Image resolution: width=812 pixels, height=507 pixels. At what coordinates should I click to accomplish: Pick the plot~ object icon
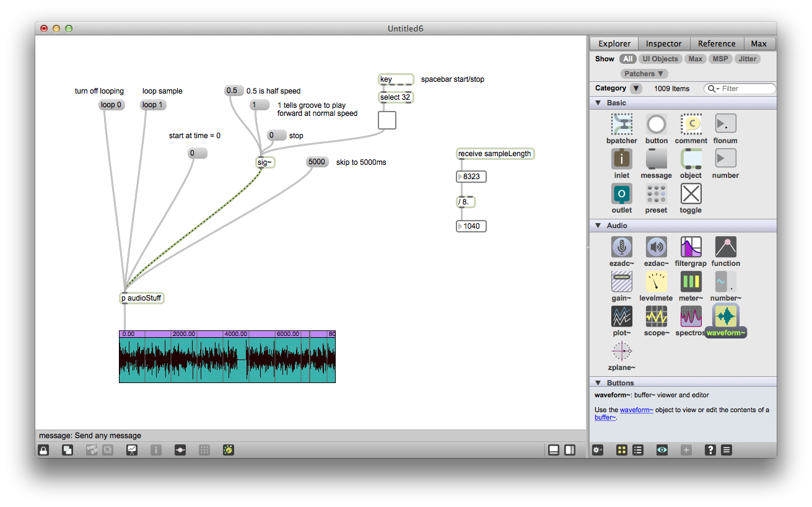click(622, 316)
